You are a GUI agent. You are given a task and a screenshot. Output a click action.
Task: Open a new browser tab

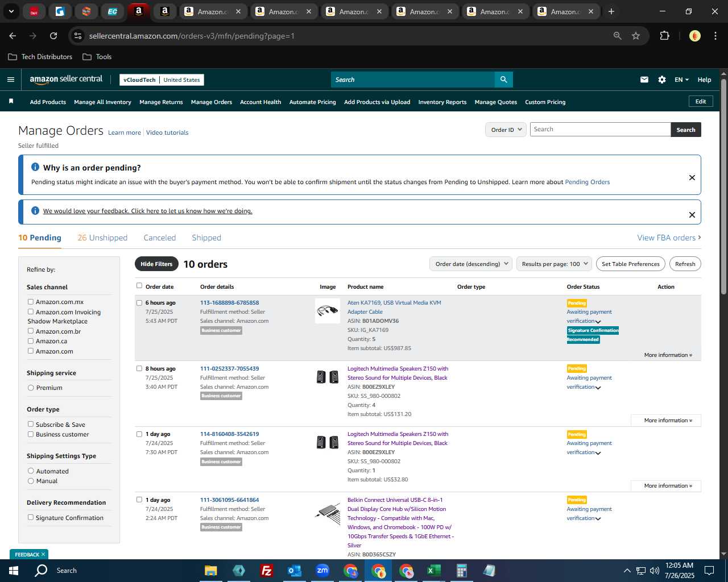(611, 11)
